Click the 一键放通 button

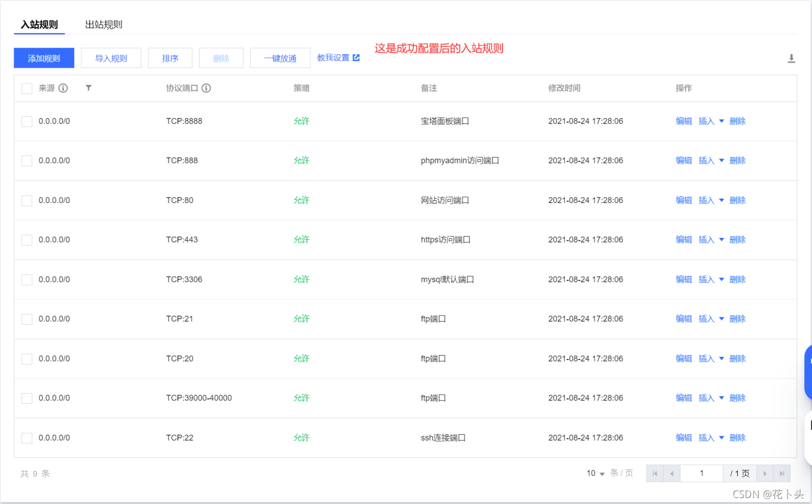[280, 58]
